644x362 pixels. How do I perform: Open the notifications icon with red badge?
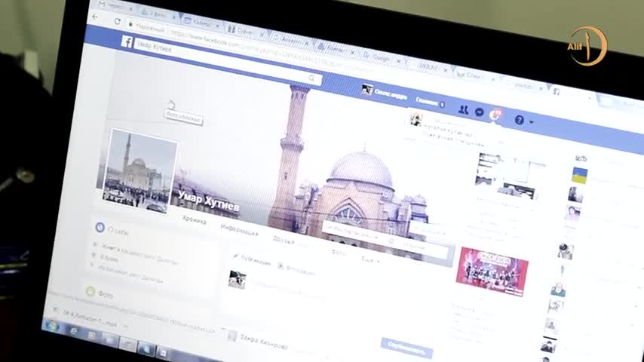click(495, 114)
